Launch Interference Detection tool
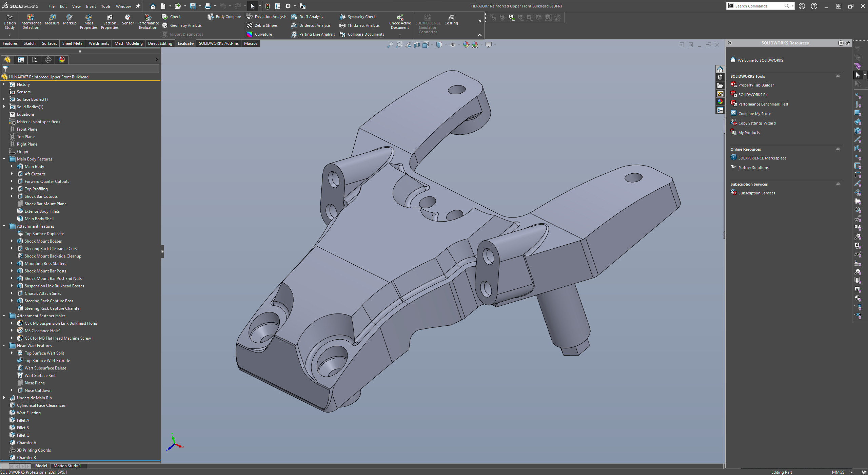This screenshot has width=868, height=475. click(31, 22)
